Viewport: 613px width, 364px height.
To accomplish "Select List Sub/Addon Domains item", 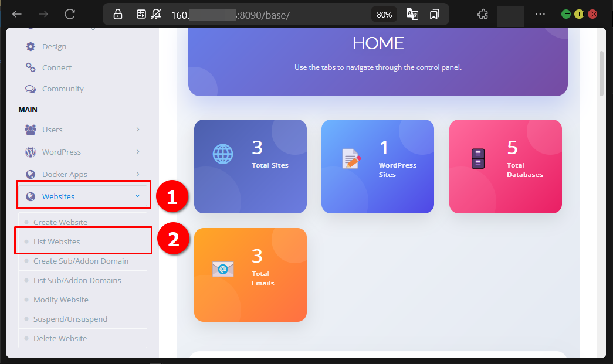I will [83, 280].
